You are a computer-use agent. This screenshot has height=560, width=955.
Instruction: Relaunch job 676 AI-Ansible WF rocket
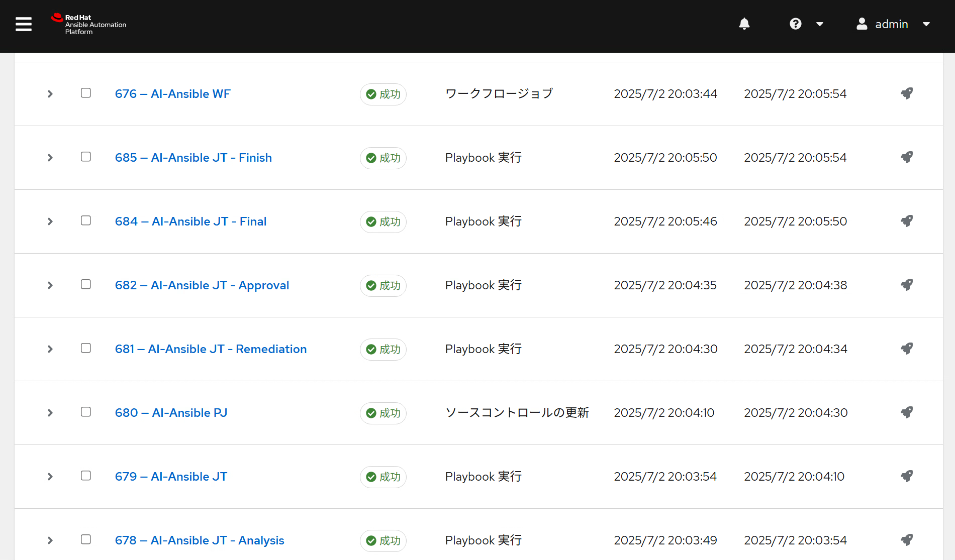907,93
